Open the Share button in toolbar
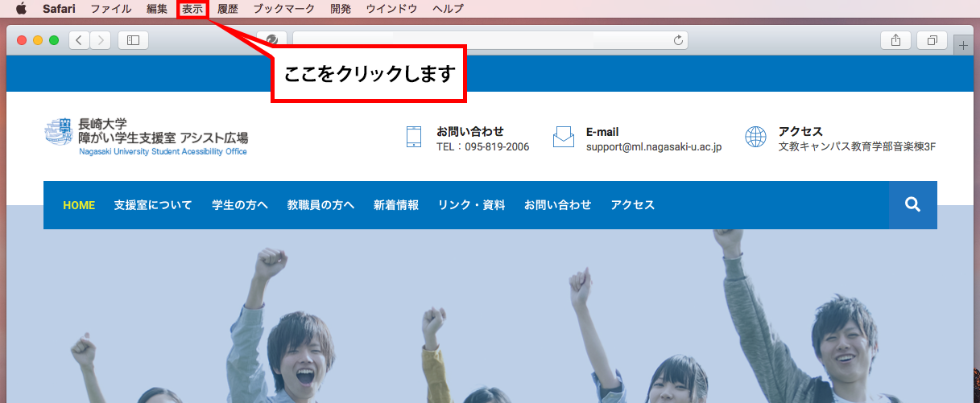The width and height of the screenshot is (980, 403). 895,39
